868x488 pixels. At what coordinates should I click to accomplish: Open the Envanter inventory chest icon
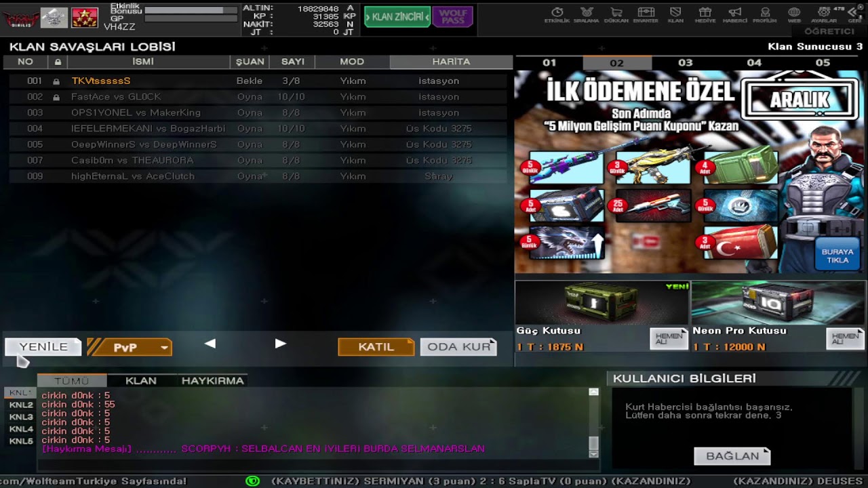point(646,13)
